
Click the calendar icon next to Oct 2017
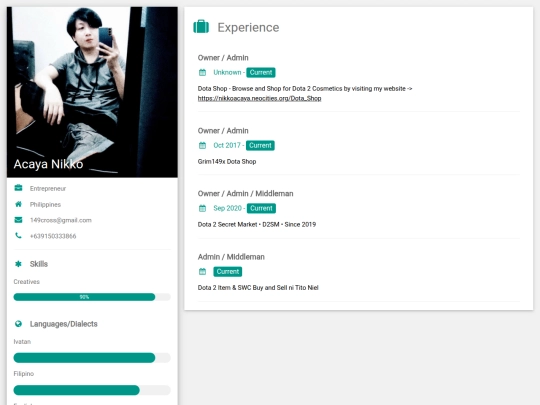click(x=202, y=146)
